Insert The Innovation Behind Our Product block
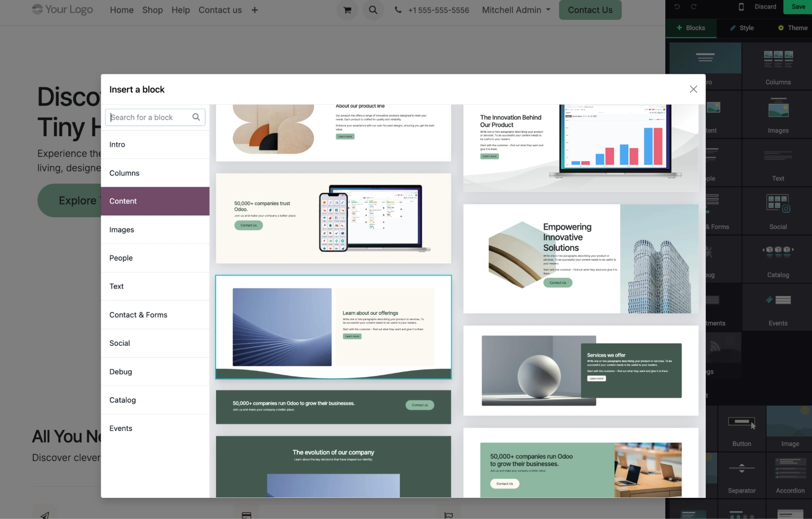This screenshot has height=519, width=812. point(581,148)
